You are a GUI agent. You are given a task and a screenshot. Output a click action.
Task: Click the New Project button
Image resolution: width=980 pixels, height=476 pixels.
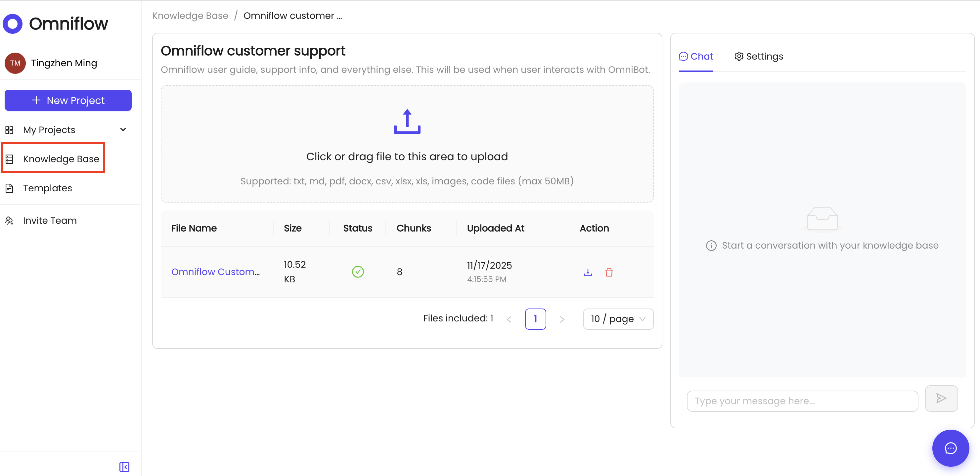tap(68, 100)
